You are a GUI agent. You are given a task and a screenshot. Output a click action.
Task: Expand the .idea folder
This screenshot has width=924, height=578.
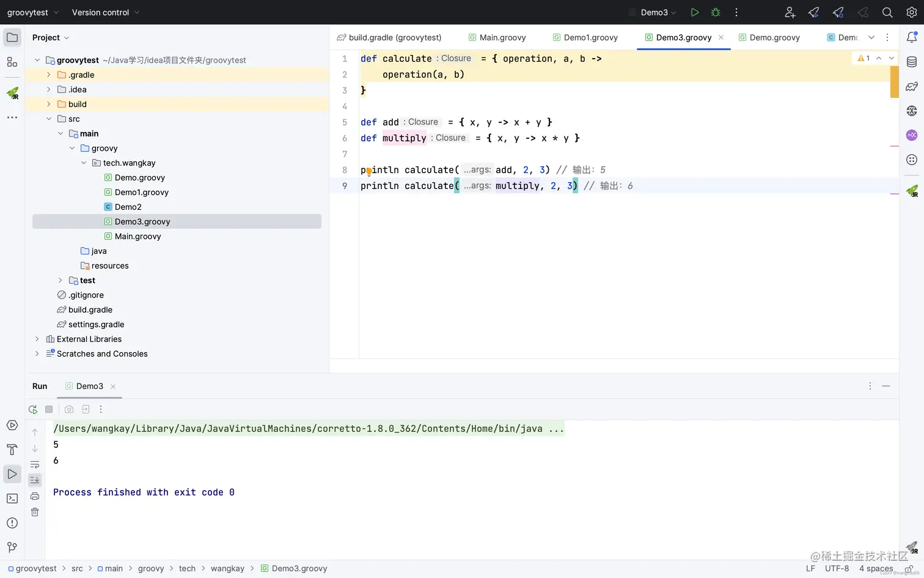pyautogui.click(x=49, y=89)
